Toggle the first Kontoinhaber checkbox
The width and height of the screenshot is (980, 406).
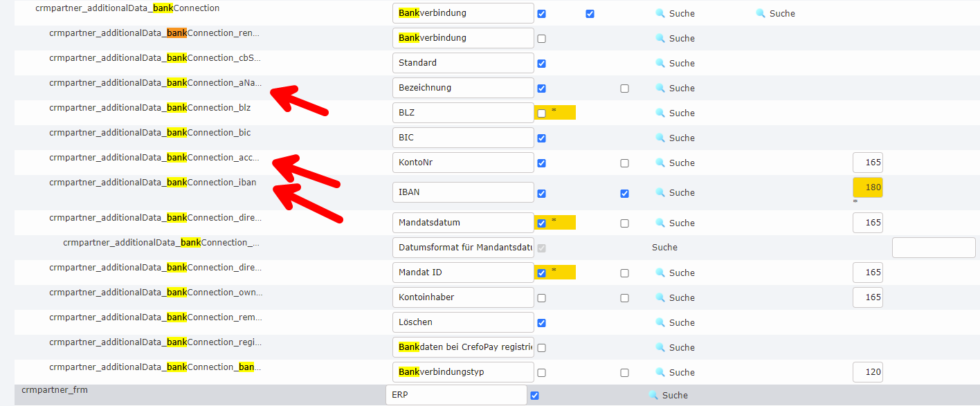coord(541,298)
